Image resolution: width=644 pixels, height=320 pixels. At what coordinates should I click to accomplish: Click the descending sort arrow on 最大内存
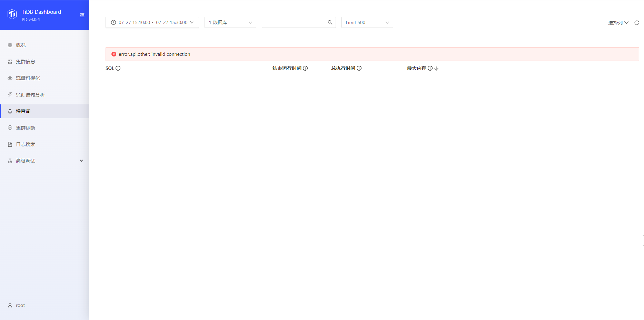(x=436, y=69)
